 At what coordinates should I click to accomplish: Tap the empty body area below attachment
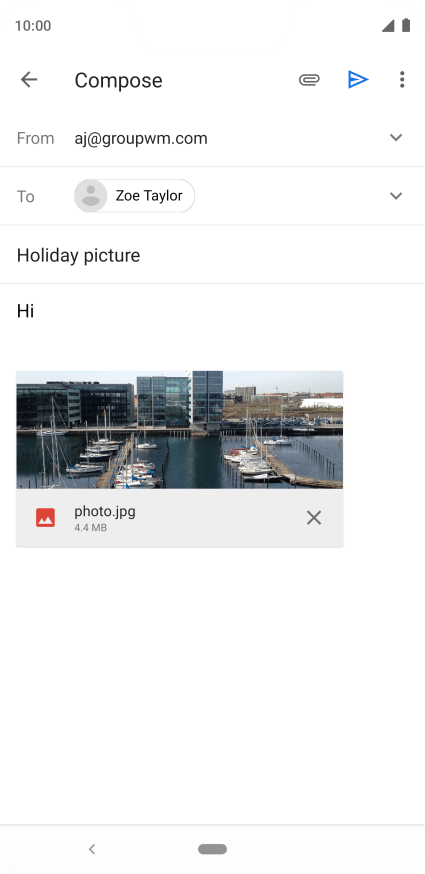[212, 686]
